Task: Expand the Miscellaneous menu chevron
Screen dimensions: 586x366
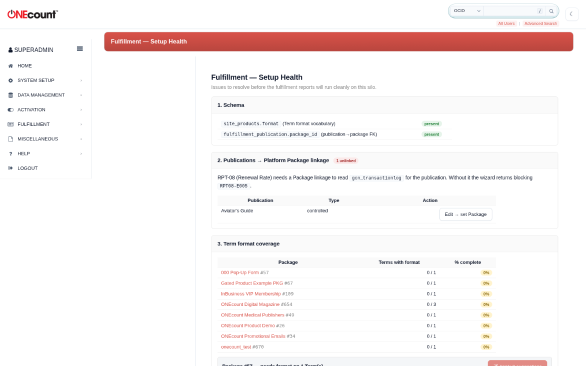Action: click(81, 139)
